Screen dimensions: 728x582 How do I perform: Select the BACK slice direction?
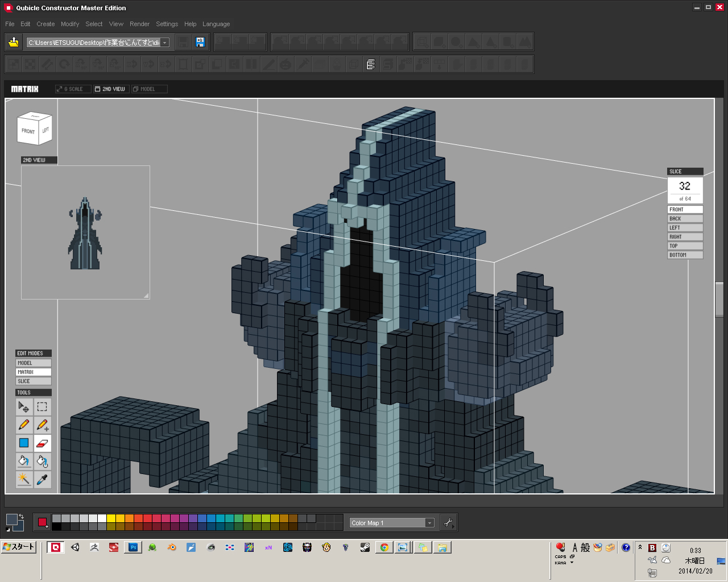pos(685,219)
